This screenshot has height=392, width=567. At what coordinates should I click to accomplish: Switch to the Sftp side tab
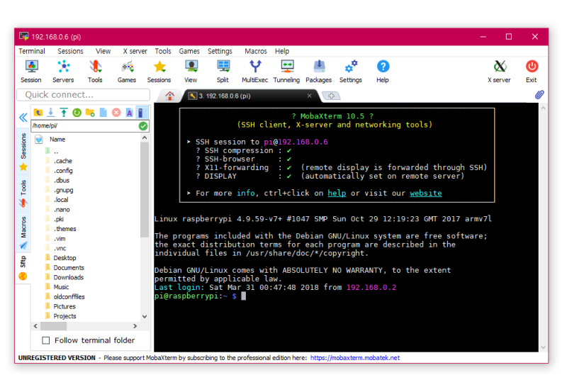(x=23, y=268)
